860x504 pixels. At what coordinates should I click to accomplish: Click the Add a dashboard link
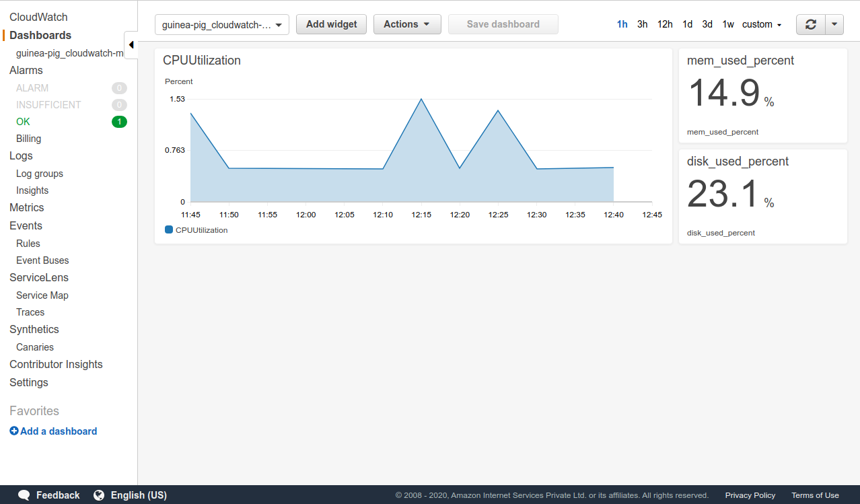[x=59, y=431]
